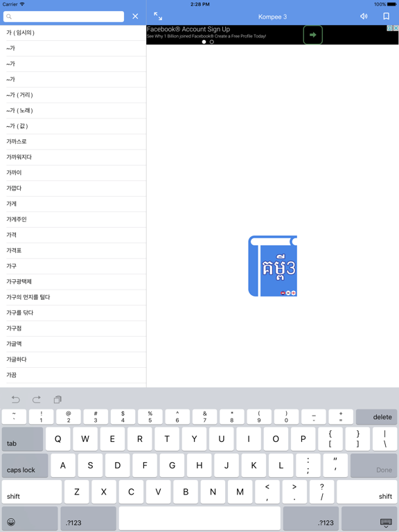The width and height of the screenshot is (399, 532).
Task: Open the emoji keyboard
Action: (30, 518)
